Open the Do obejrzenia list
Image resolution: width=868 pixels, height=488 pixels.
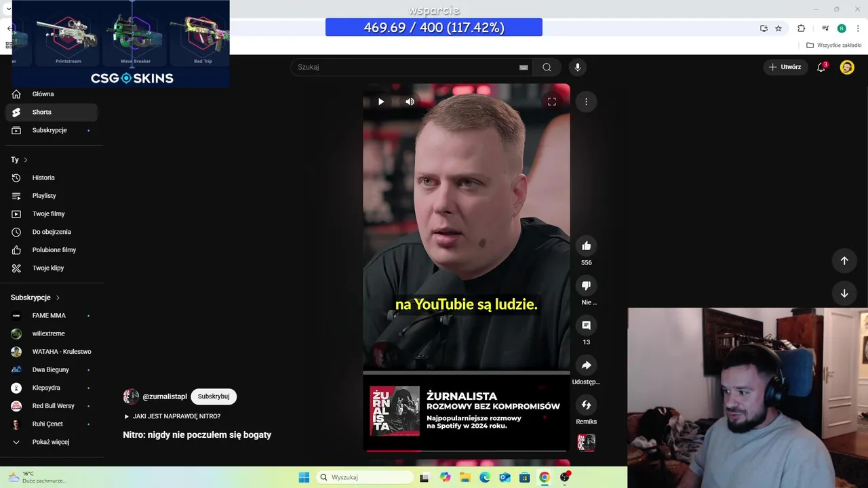pyautogui.click(x=52, y=232)
